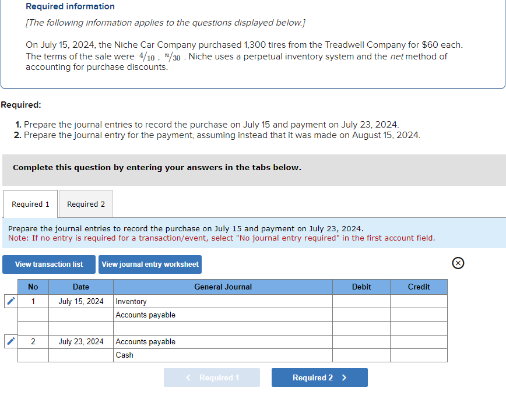Click the Required 2 navigation button at bottom
506x420 pixels.
tap(319, 377)
